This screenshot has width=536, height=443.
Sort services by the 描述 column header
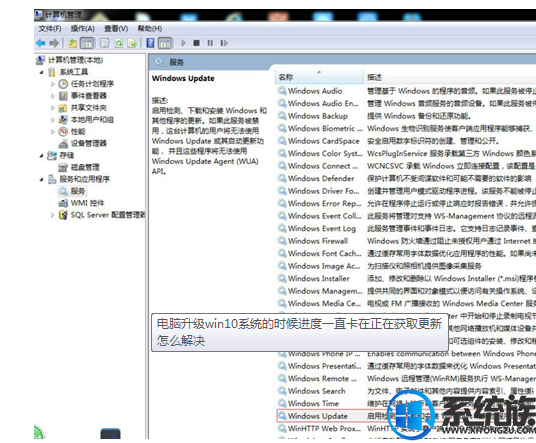coord(374,77)
